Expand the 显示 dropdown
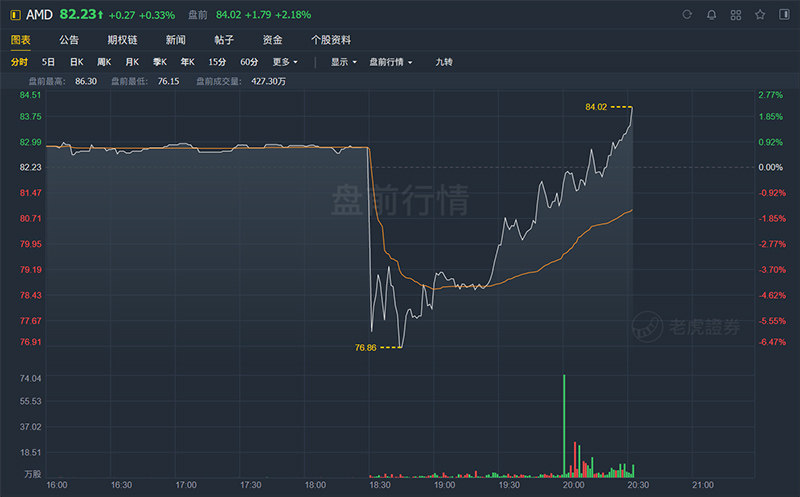800x497 pixels. (x=343, y=62)
